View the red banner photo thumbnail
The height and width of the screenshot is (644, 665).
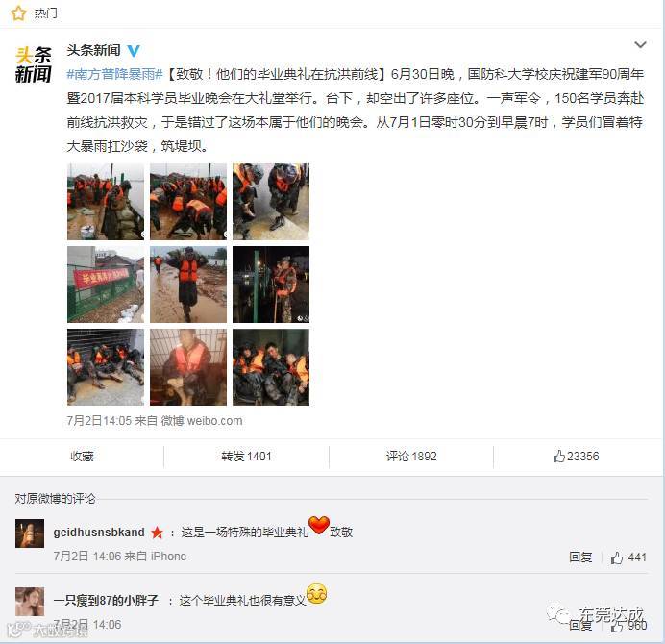pos(106,285)
